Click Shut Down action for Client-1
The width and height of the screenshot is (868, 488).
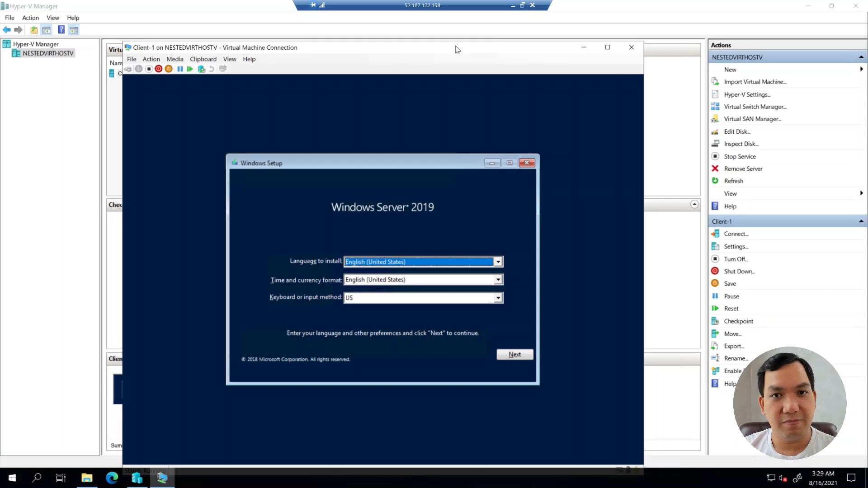[x=739, y=271]
